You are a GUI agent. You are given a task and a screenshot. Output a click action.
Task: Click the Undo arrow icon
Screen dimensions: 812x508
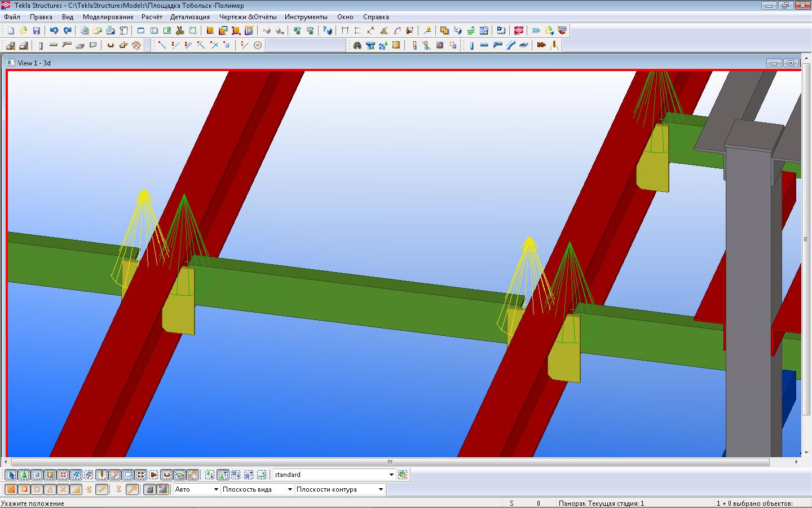[x=54, y=30]
